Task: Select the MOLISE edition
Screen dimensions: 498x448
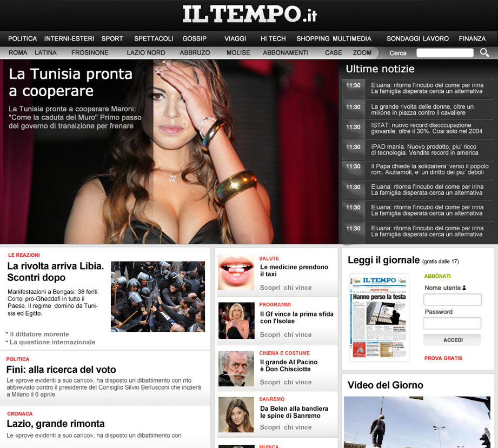Action: (238, 53)
